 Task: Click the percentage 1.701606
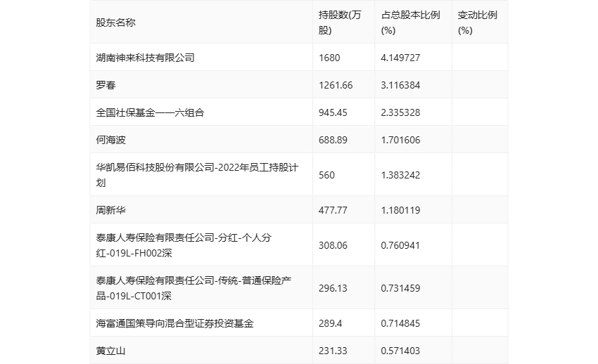point(400,140)
